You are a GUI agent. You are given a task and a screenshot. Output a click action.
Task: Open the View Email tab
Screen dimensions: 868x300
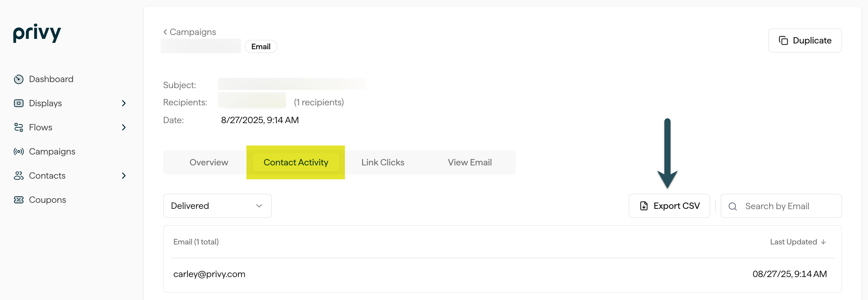click(x=470, y=162)
